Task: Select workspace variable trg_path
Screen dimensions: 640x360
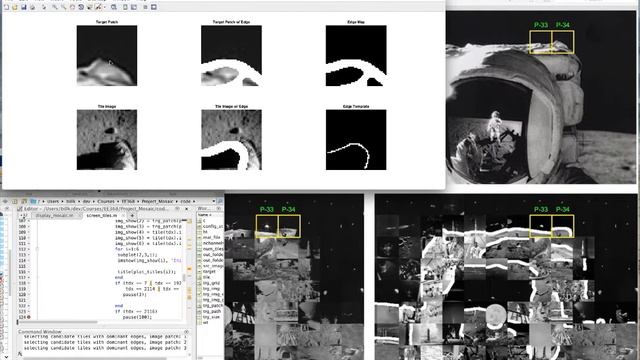Action: click(212, 311)
